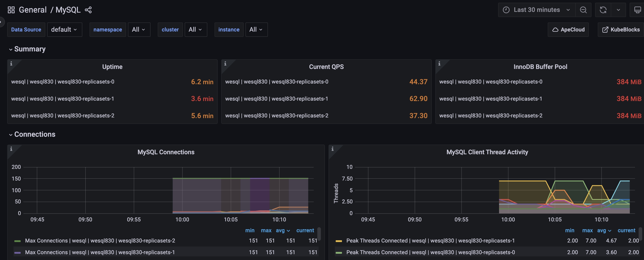Open the namespace All dropdown

coord(139,30)
